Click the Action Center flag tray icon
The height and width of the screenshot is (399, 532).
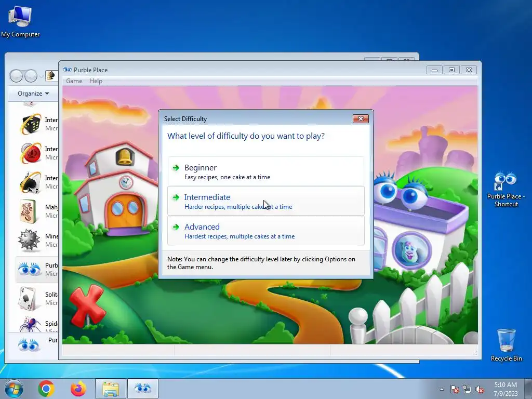(x=454, y=390)
